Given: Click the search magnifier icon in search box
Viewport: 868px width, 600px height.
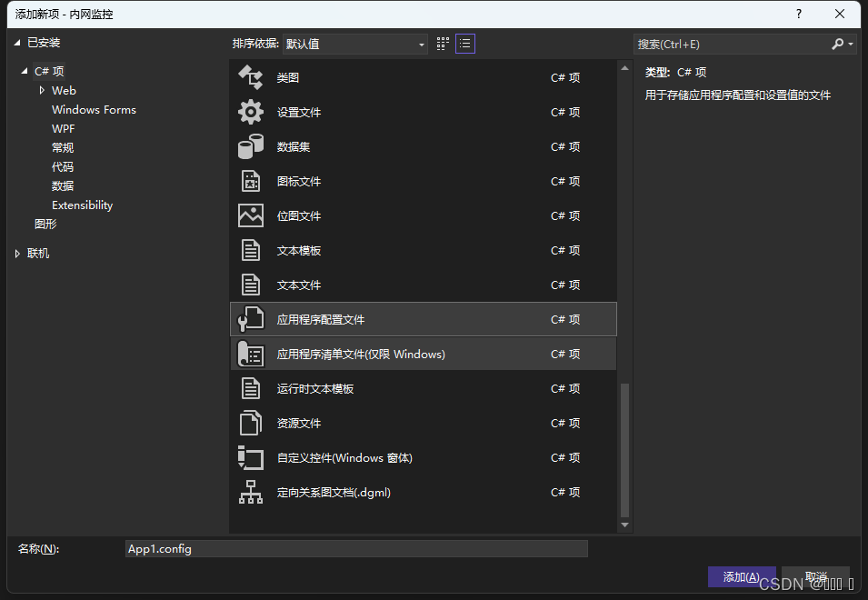Looking at the screenshot, I should (837, 43).
